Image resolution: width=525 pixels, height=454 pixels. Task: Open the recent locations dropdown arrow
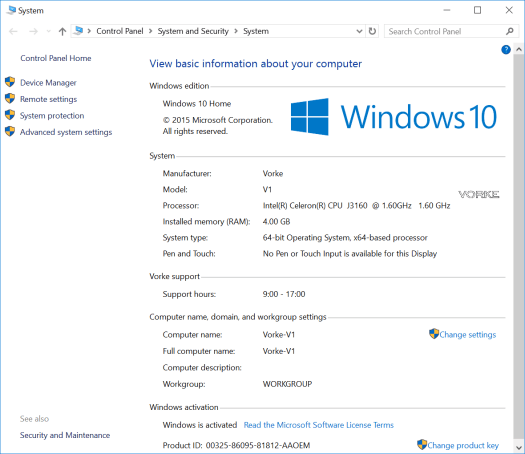point(49,31)
